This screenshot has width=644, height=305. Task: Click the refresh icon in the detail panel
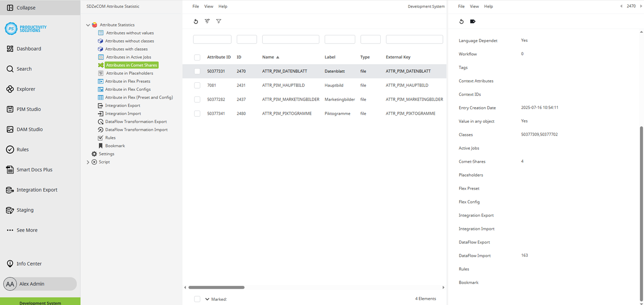pos(461,21)
